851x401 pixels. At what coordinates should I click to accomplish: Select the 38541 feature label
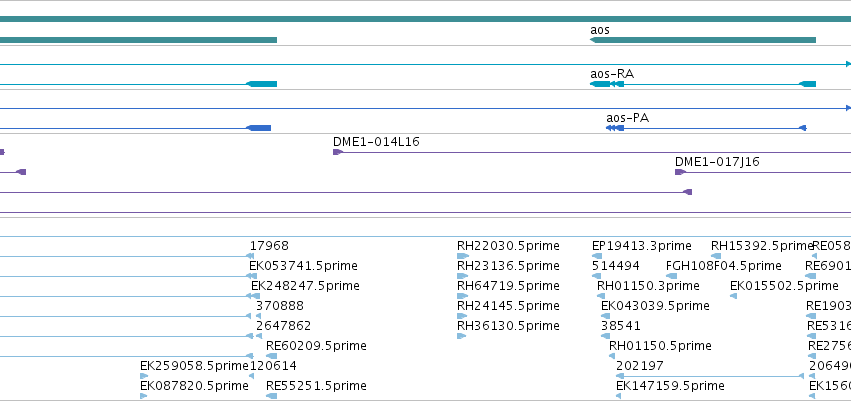tap(620, 326)
